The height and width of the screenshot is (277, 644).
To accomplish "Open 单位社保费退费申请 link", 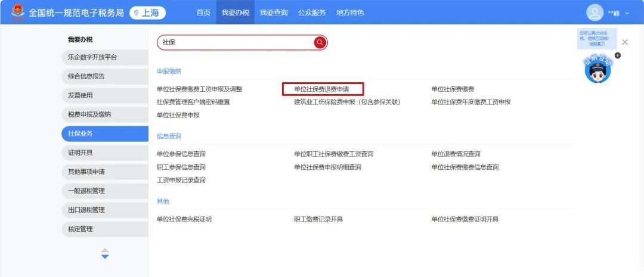I will click(x=321, y=89).
